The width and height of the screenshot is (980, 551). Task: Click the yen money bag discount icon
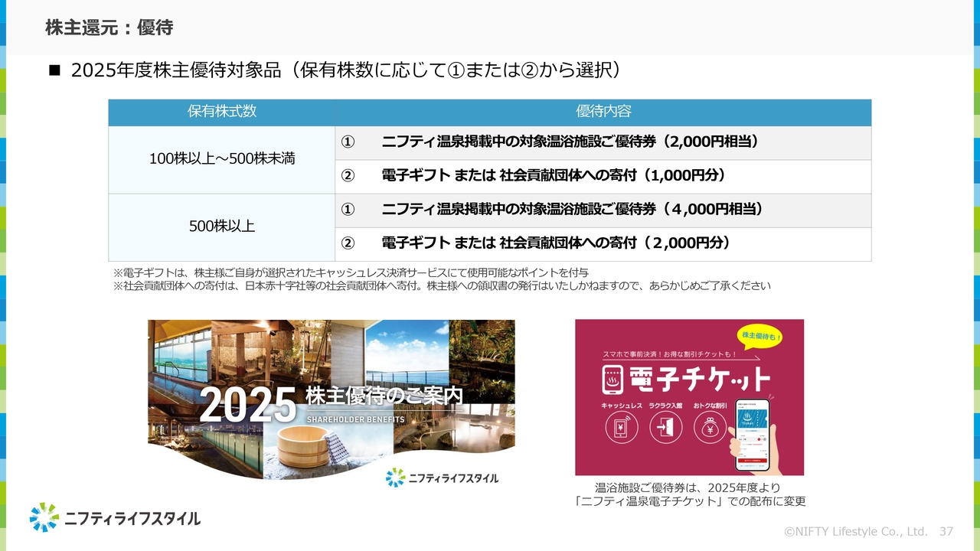(710, 428)
